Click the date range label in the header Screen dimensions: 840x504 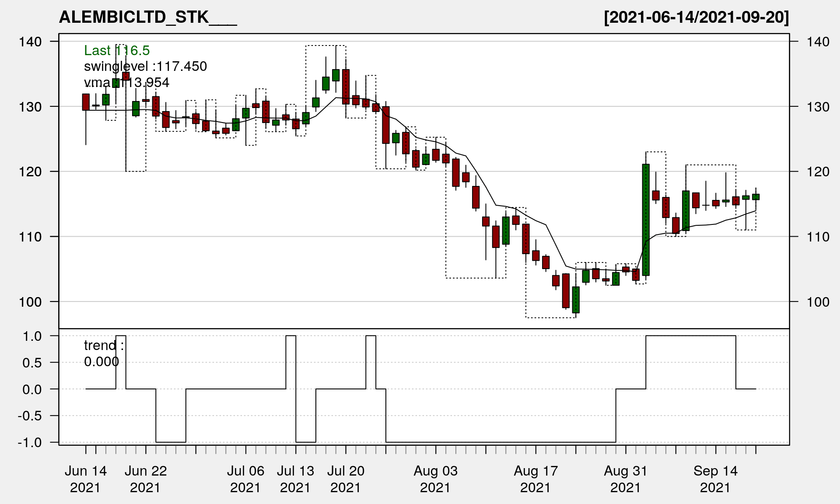coord(696,17)
